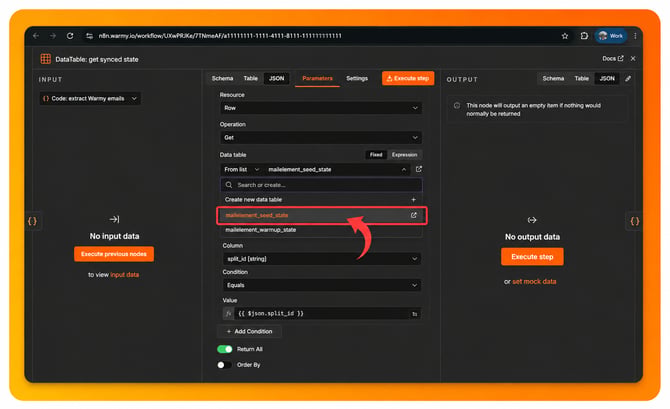670x409 pixels.
Task: Switch Data table mode to Fixed
Action: point(376,155)
